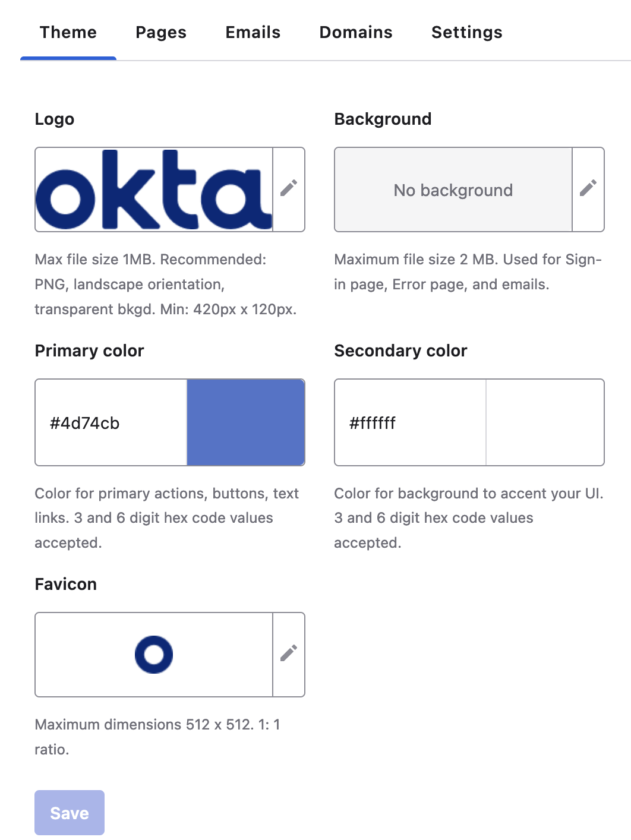Open the Pages tab
This screenshot has width=631, height=840.
pyautogui.click(x=161, y=32)
